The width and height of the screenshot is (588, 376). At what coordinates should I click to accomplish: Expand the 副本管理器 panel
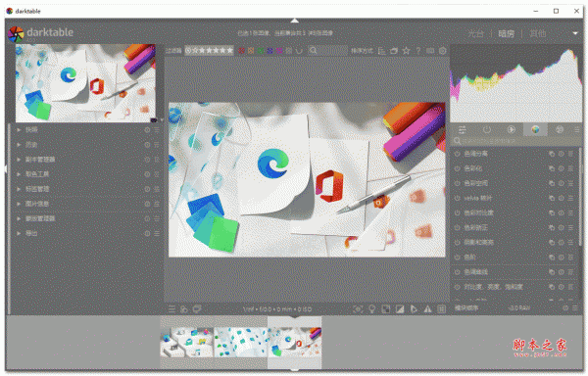[x=19, y=160]
